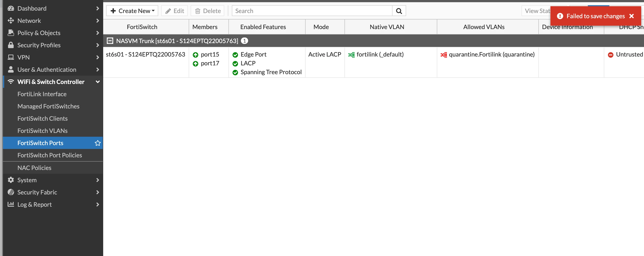
Task: Click the Network arrows icon
Action: pyautogui.click(x=11, y=20)
